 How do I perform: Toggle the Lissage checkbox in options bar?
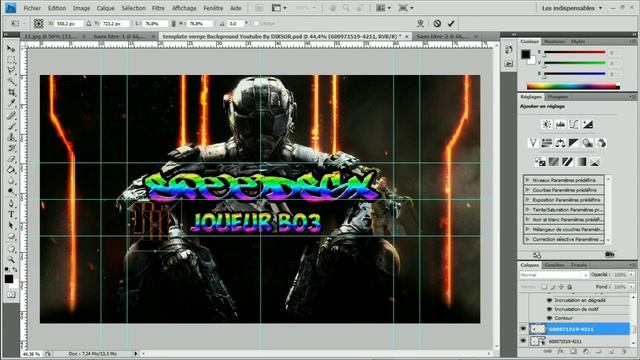coord(256,24)
